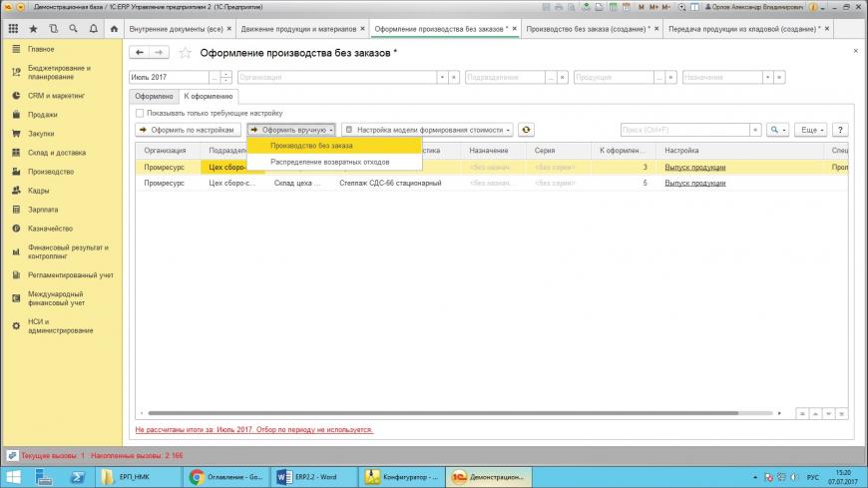This screenshot has height=488, width=868.
Task: Open 'Выпуск продукции' link in first row
Action: point(694,168)
